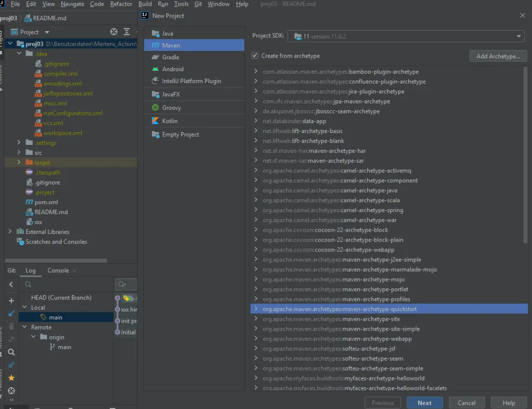Image resolution: width=532 pixels, height=409 pixels.
Task: Select the Kotlin logo icon
Action: coord(155,121)
